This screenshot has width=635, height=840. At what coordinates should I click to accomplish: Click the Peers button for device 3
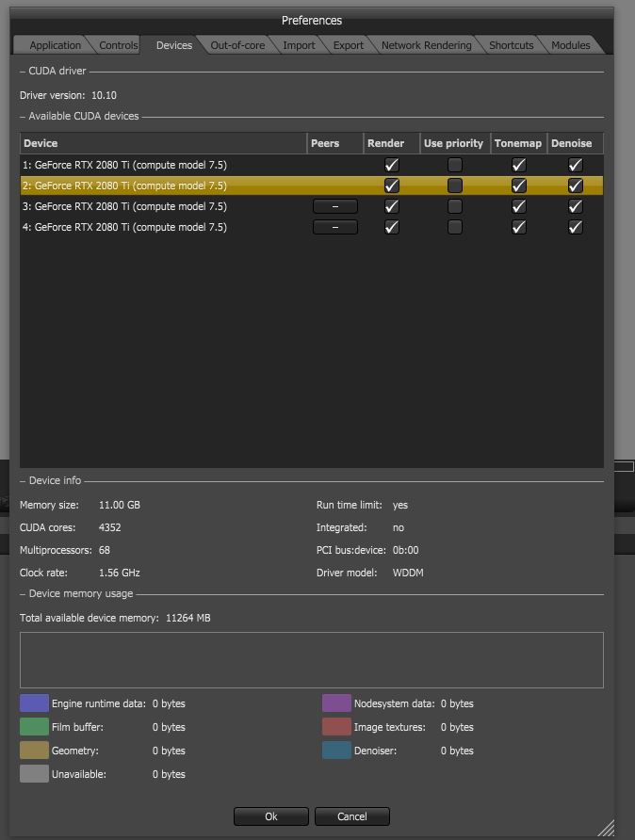click(334, 206)
